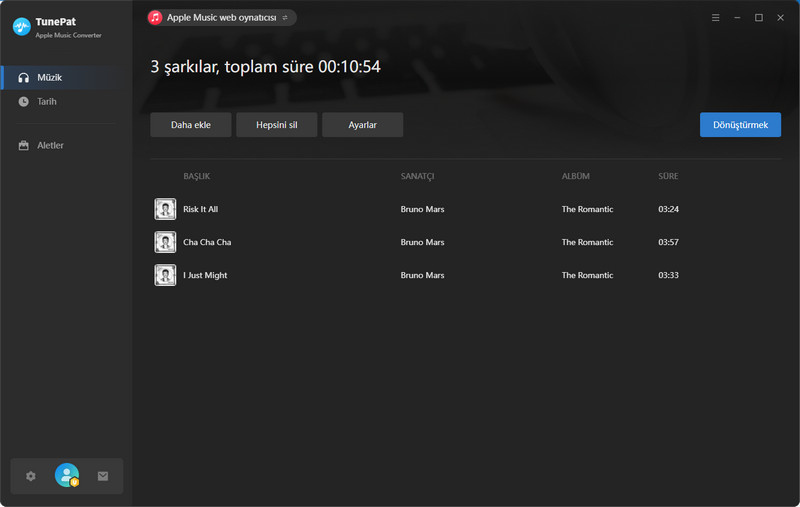Open the hamburger menu in title bar

click(715, 18)
